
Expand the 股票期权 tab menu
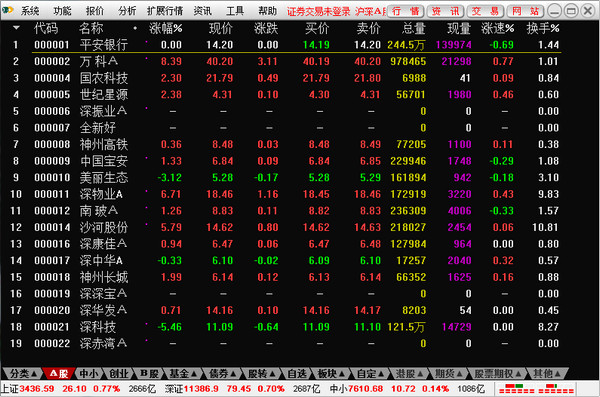[498, 373]
